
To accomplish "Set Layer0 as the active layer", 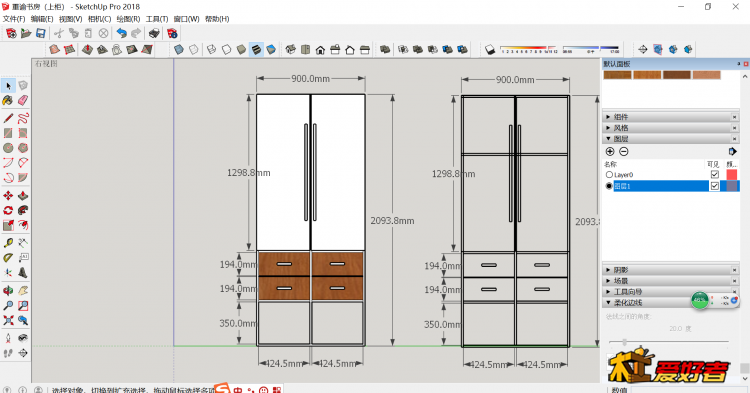I will [x=609, y=175].
